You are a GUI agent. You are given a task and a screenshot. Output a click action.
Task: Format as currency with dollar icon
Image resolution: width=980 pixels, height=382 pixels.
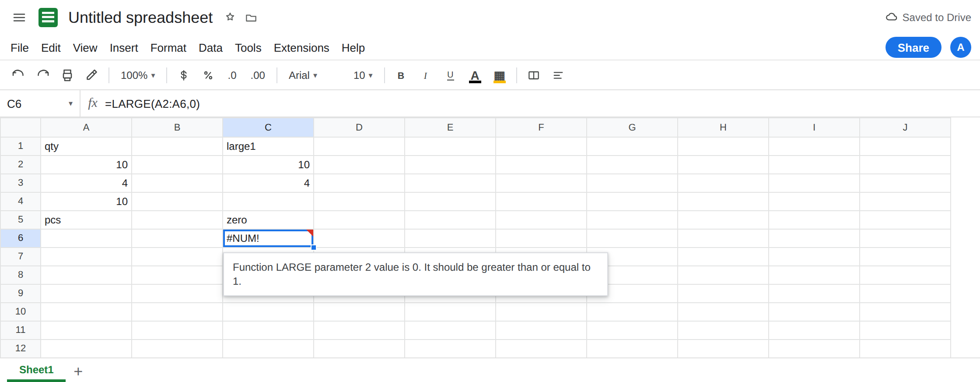(184, 75)
